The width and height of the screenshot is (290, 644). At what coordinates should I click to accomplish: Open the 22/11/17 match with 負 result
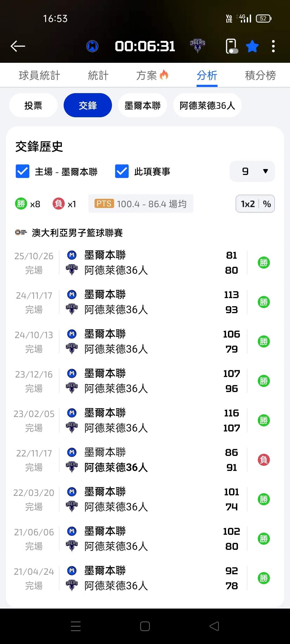145,460
